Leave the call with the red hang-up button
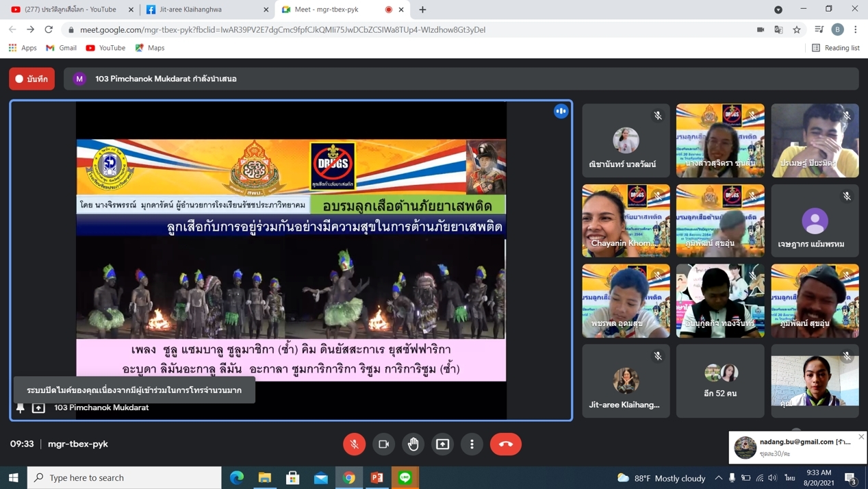 505,444
